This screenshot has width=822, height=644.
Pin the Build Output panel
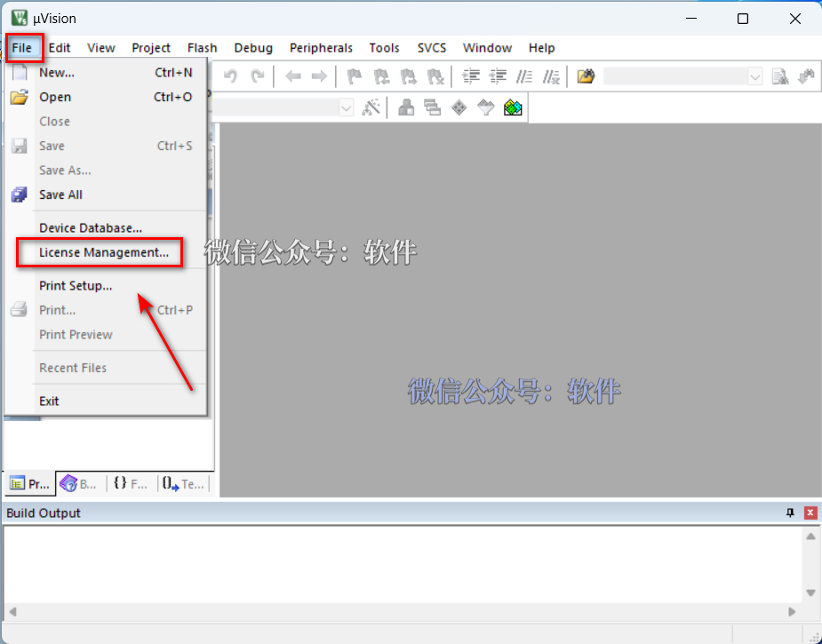791,513
